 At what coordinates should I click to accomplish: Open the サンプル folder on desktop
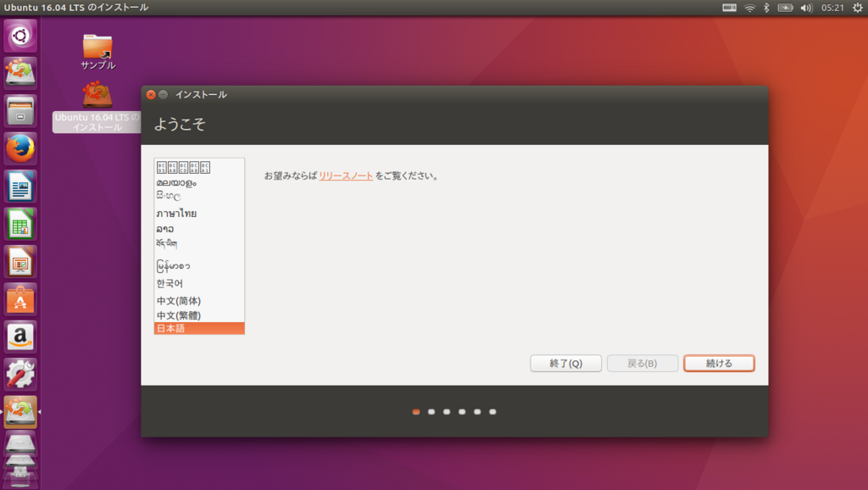[98, 52]
